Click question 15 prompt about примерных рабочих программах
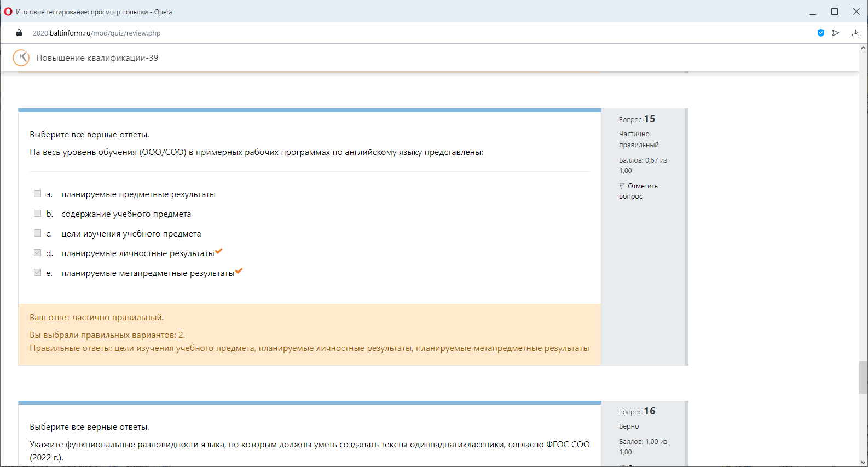Screen dimensions: 868x467 (257, 152)
